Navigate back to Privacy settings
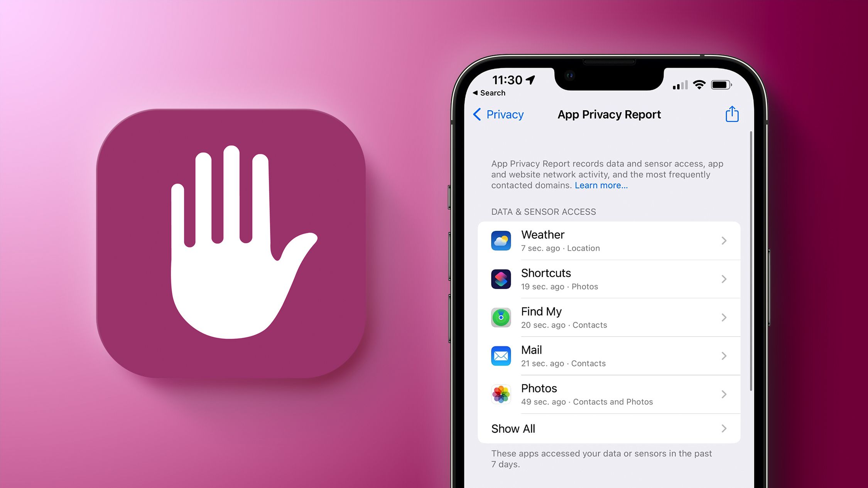This screenshot has width=868, height=488. click(501, 115)
